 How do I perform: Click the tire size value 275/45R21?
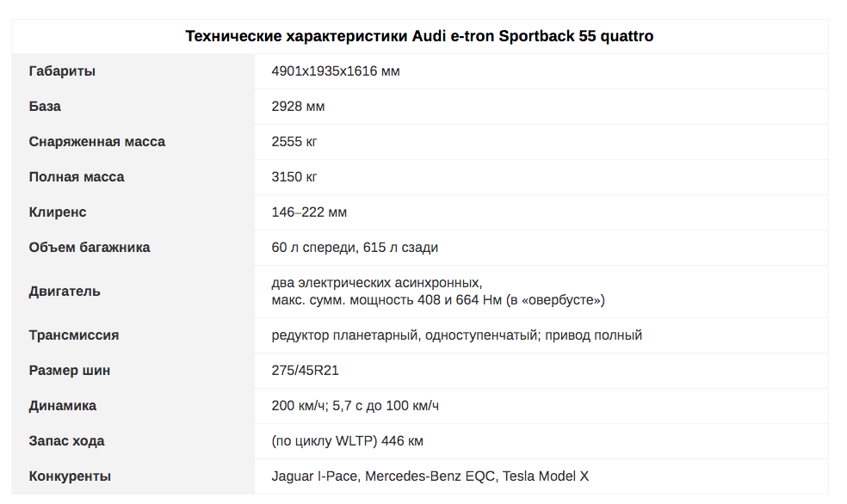click(305, 370)
